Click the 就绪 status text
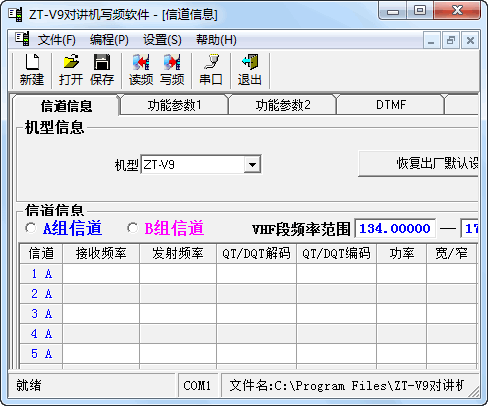 (x=29, y=386)
